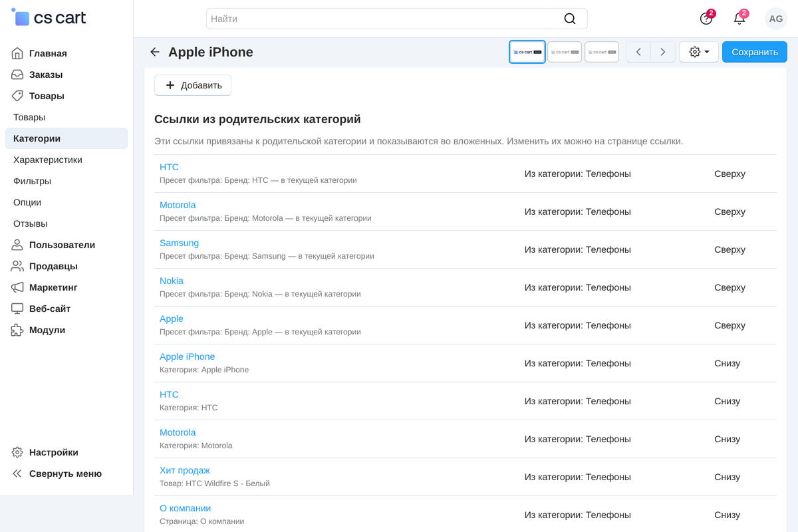Click the cs cart logo
This screenshot has height=532, width=798.
(50, 18)
